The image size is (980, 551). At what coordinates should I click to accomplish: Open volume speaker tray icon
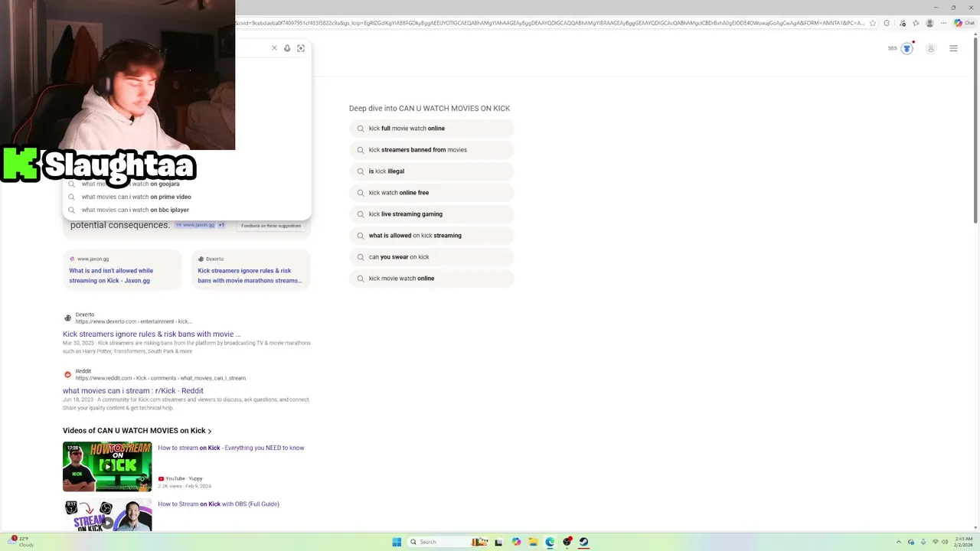(945, 542)
